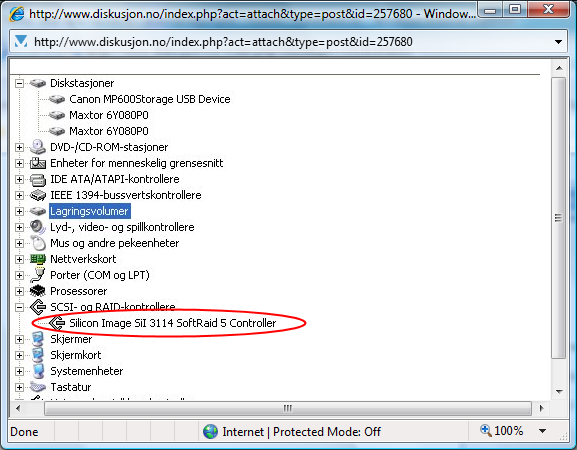Click the SCSI- og RAID-kontrollere icon
The height and width of the screenshot is (450, 577).
click(x=38, y=307)
